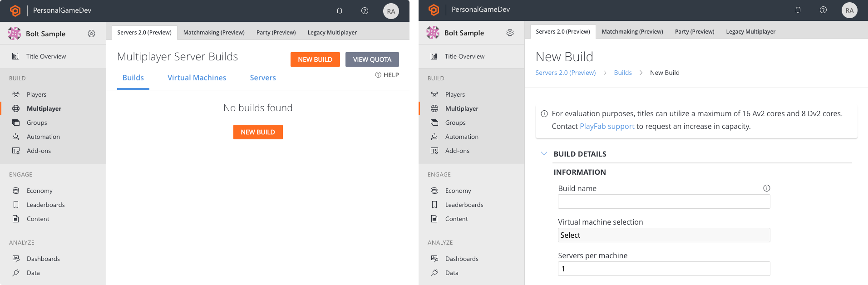Image resolution: width=868 pixels, height=285 pixels.
Task: Click Economy icon in left window sidebar
Action: (16, 191)
